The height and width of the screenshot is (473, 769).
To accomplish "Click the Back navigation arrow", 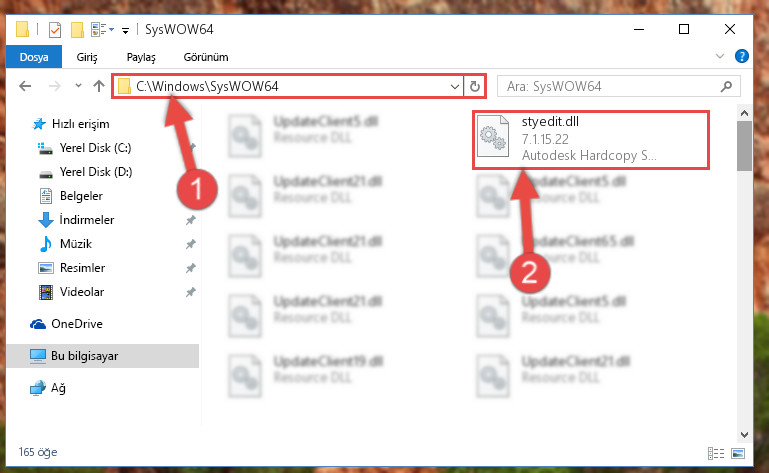I will 25,86.
